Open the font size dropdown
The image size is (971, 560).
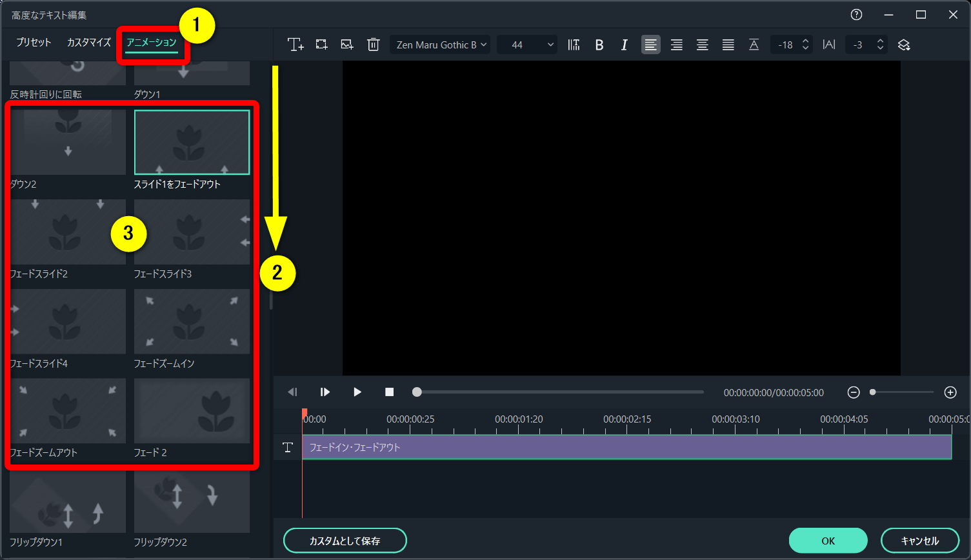527,45
